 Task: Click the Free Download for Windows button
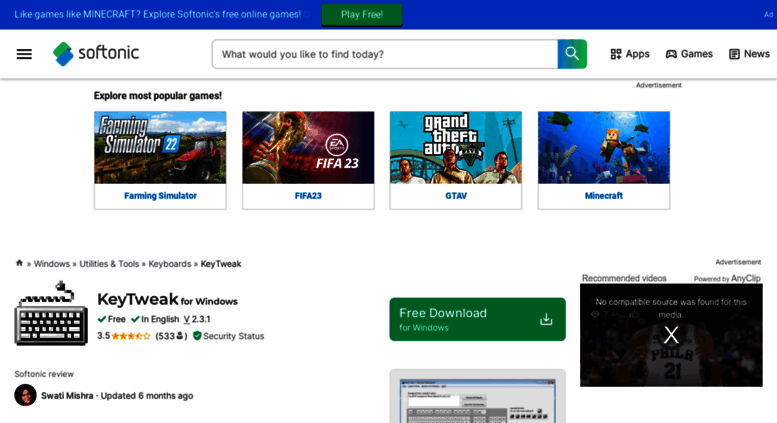(477, 319)
